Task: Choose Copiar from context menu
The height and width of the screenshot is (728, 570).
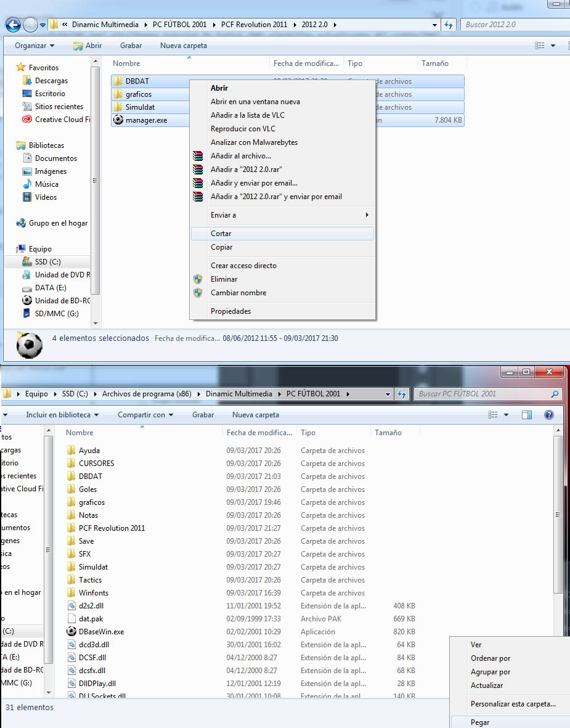Action: 282,247
